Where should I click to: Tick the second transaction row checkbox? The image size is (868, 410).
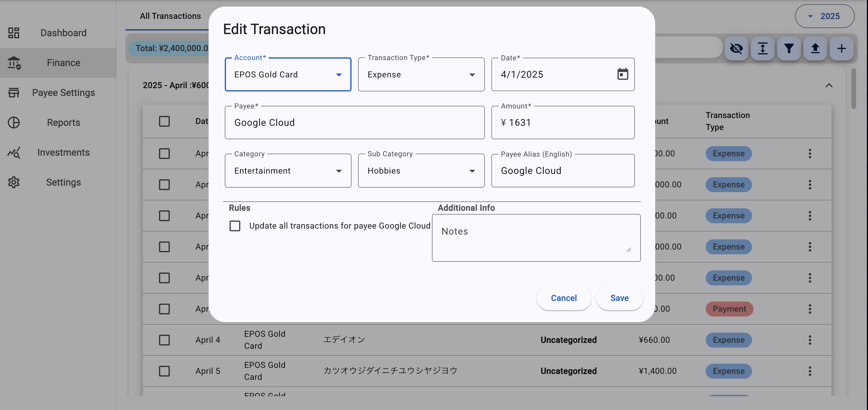(x=164, y=185)
